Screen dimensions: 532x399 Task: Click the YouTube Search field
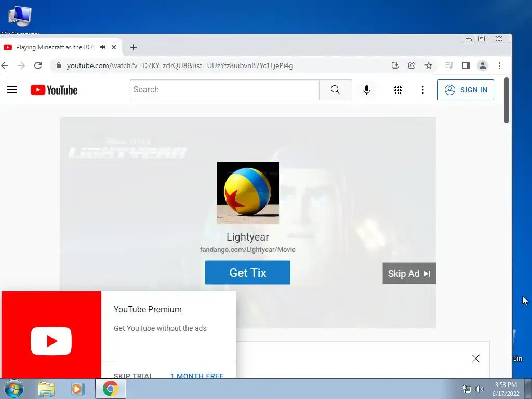tap(224, 89)
